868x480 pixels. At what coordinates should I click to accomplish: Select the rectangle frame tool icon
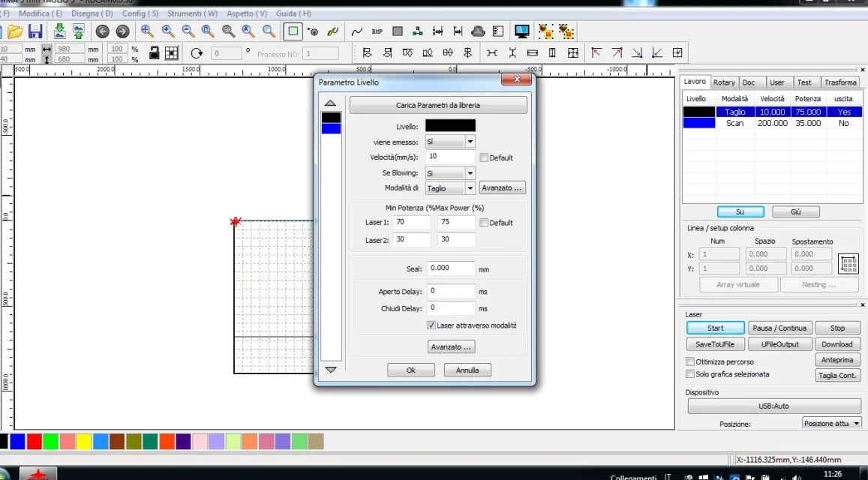tap(293, 31)
